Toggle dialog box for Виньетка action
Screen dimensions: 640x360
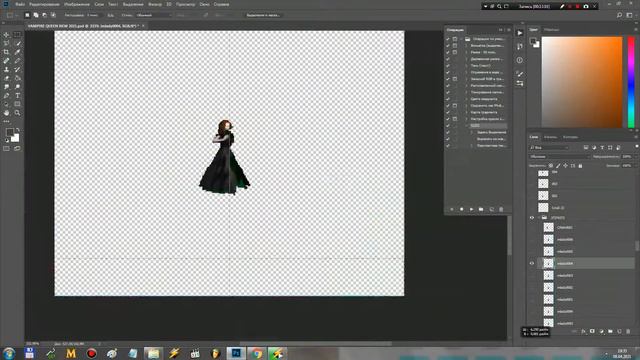coord(455,46)
